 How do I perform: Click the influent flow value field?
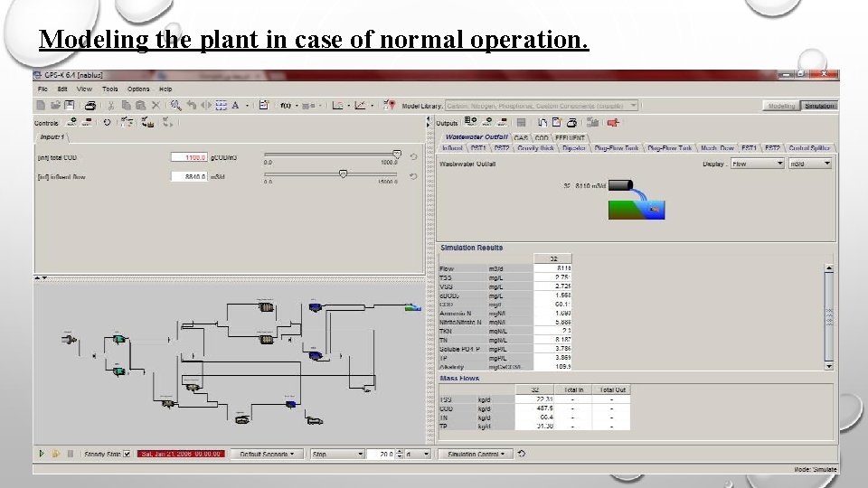click(x=189, y=176)
